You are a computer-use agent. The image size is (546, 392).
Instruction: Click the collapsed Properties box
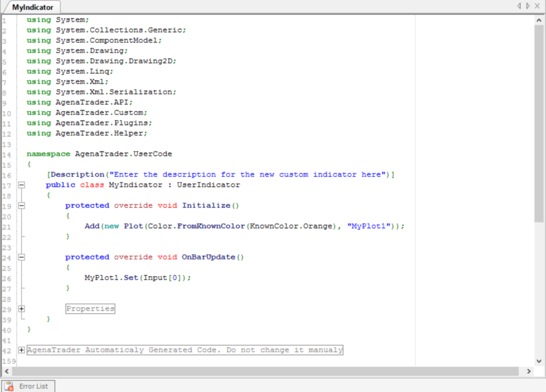click(x=90, y=309)
